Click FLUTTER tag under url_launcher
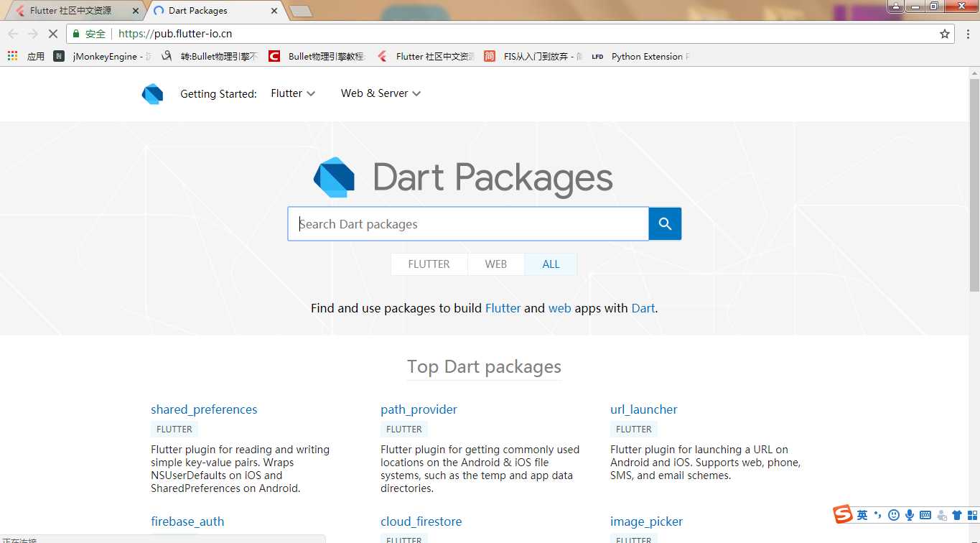 pyautogui.click(x=634, y=430)
